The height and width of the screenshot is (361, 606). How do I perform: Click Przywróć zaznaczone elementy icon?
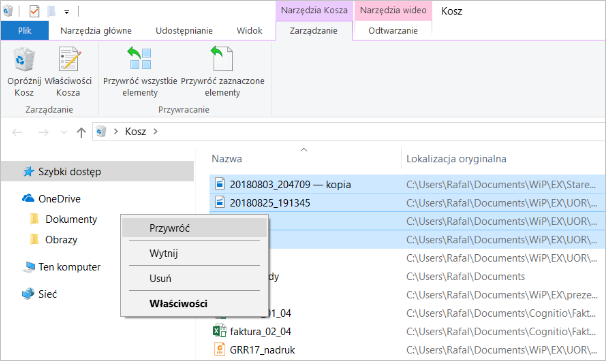pyautogui.click(x=222, y=58)
